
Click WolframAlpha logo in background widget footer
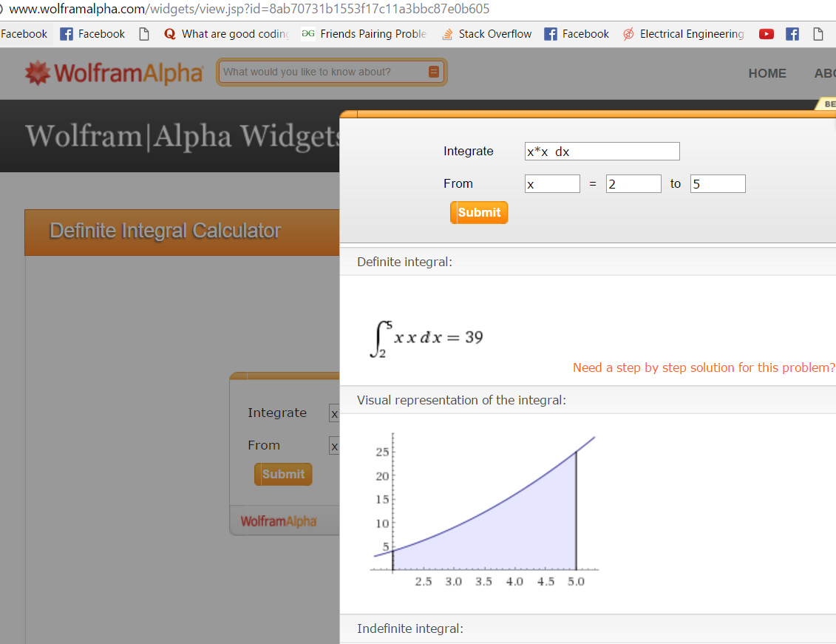coord(279,521)
